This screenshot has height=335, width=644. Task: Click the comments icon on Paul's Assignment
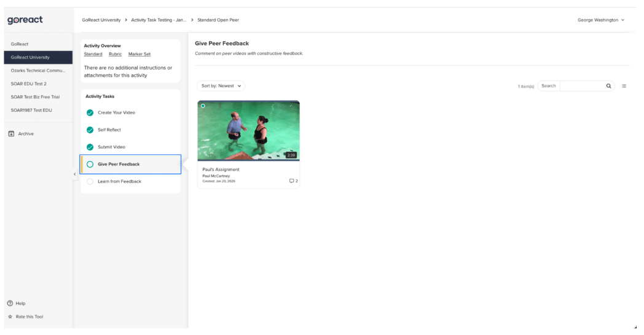[x=292, y=181]
